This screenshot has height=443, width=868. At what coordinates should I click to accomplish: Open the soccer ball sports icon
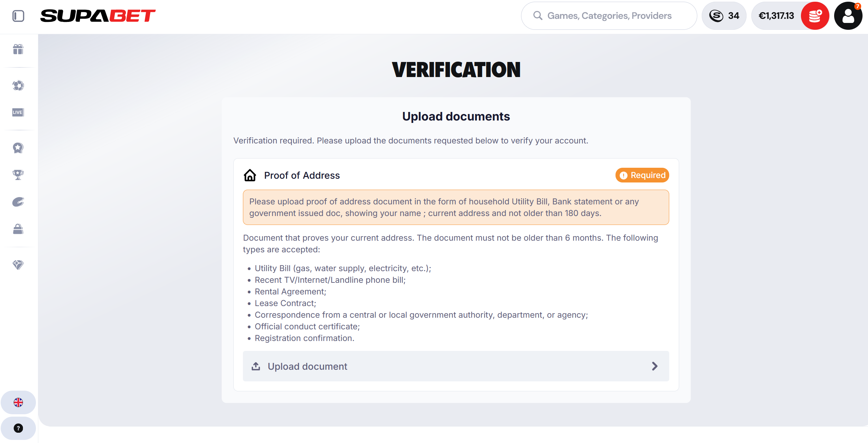click(x=18, y=85)
